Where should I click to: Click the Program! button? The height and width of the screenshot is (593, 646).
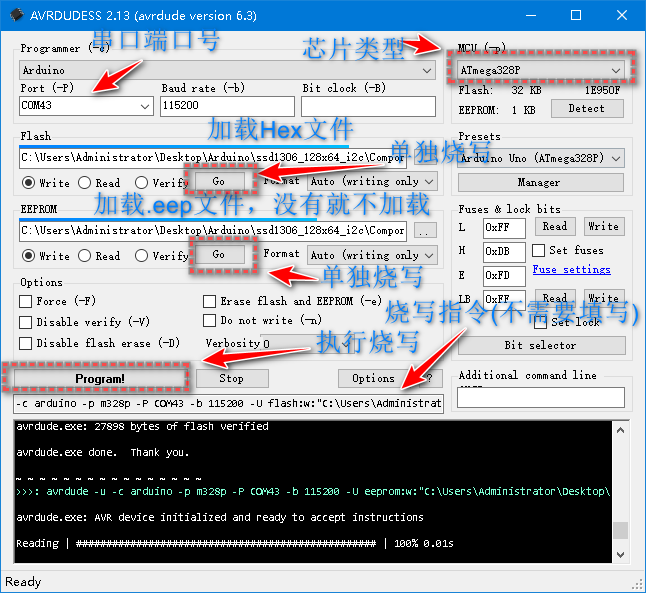tap(99, 378)
